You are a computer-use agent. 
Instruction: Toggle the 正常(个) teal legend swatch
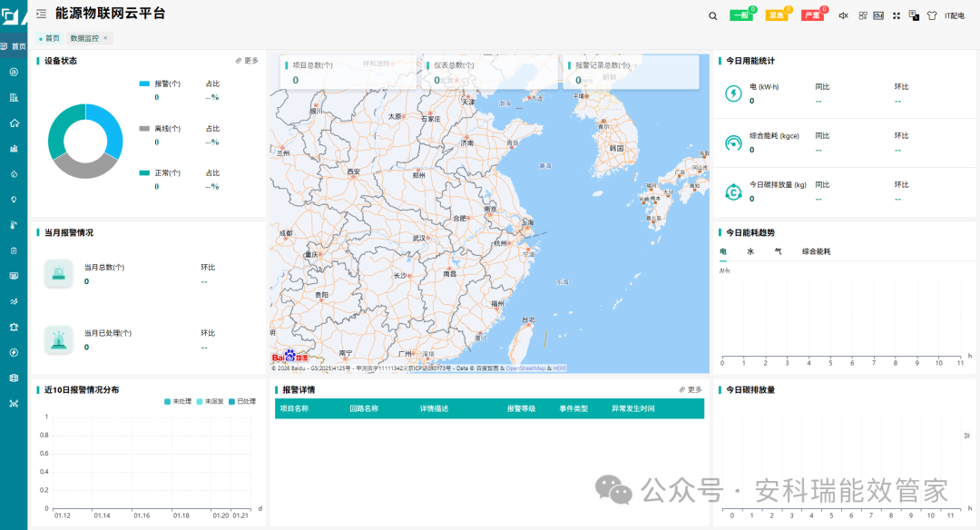pos(144,172)
